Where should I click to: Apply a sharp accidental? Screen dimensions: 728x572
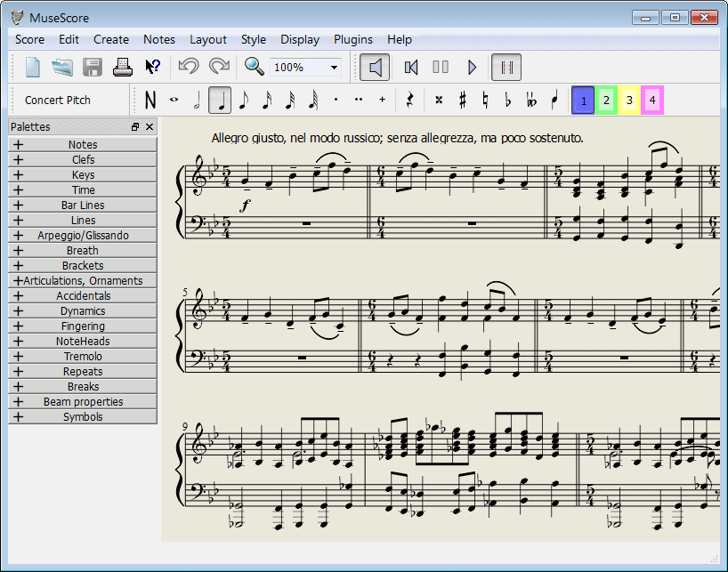point(463,100)
